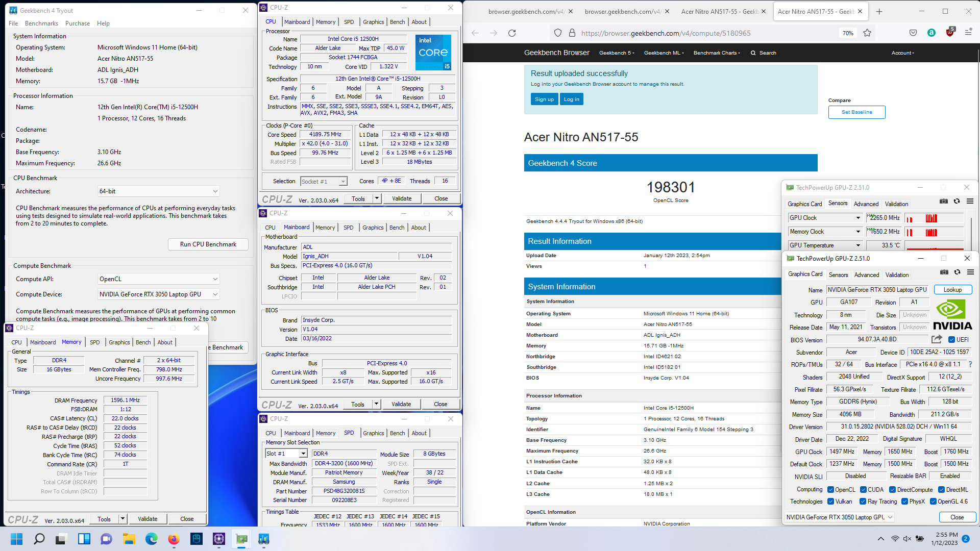
Task: Click the Firefox URL address field
Action: click(706, 33)
